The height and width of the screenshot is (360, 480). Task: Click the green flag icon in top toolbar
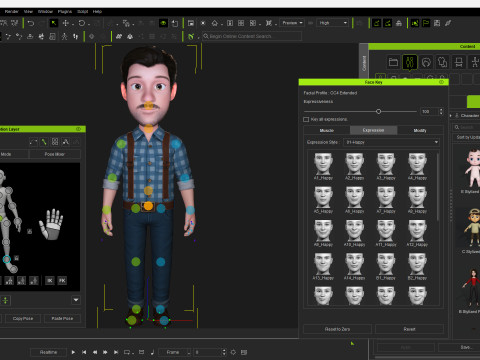tap(426, 23)
